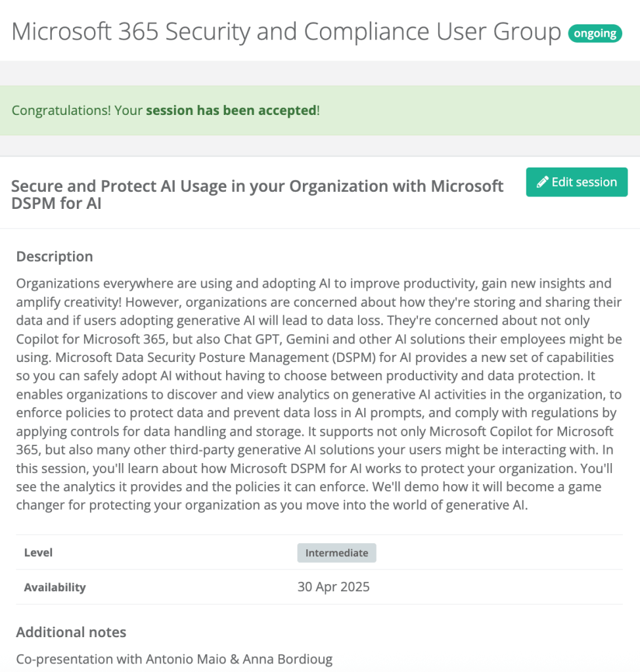
Task: Click the Additional notes heading
Action: click(x=71, y=632)
